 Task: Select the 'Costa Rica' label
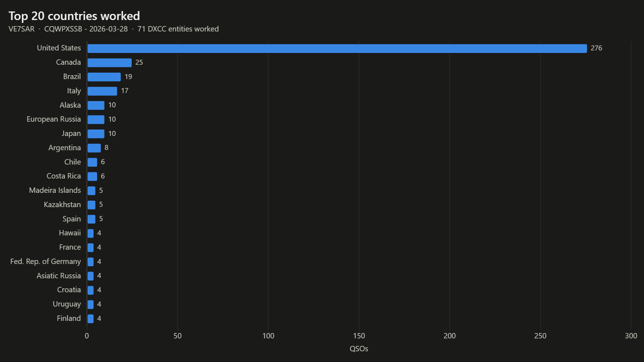pos(64,176)
